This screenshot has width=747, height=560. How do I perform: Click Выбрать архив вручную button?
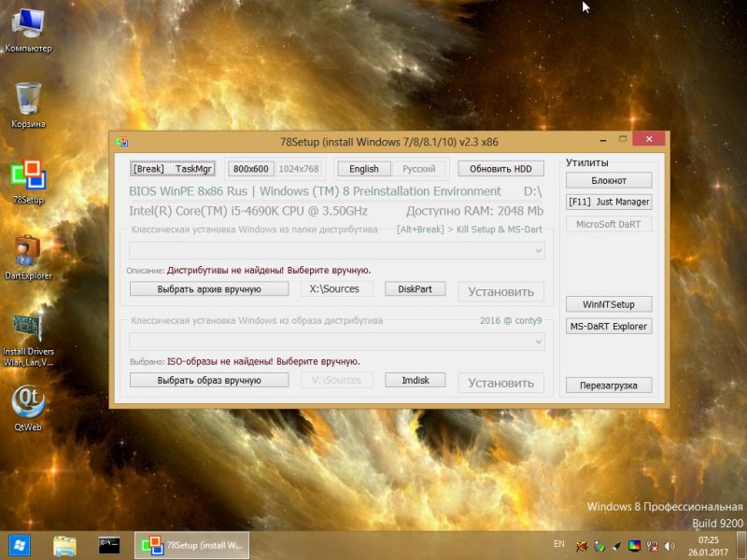209,289
